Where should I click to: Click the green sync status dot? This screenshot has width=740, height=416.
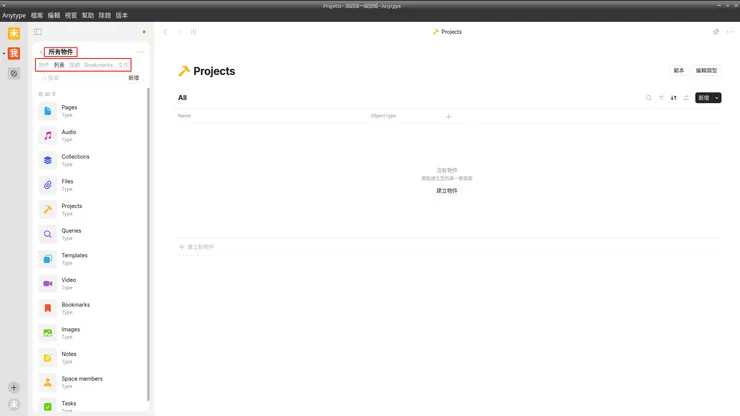[144, 32]
